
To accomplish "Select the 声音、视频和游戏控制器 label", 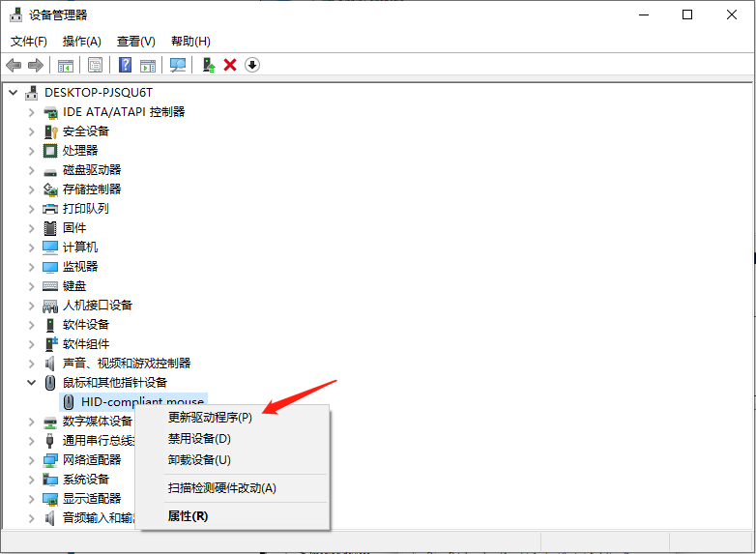I will 127,364.
